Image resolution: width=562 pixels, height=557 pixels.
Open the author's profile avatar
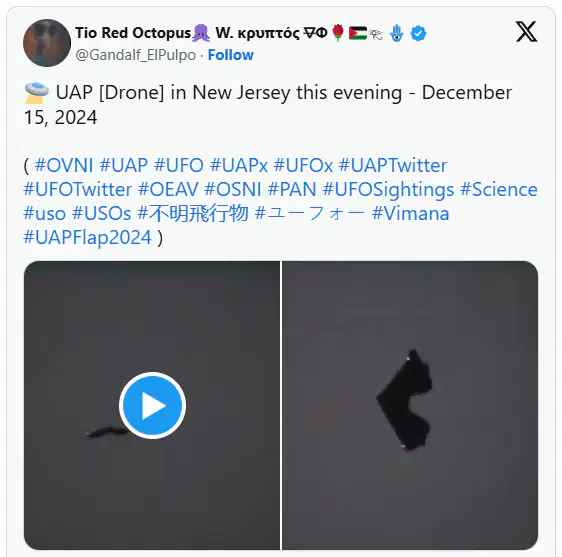[47, 43]
